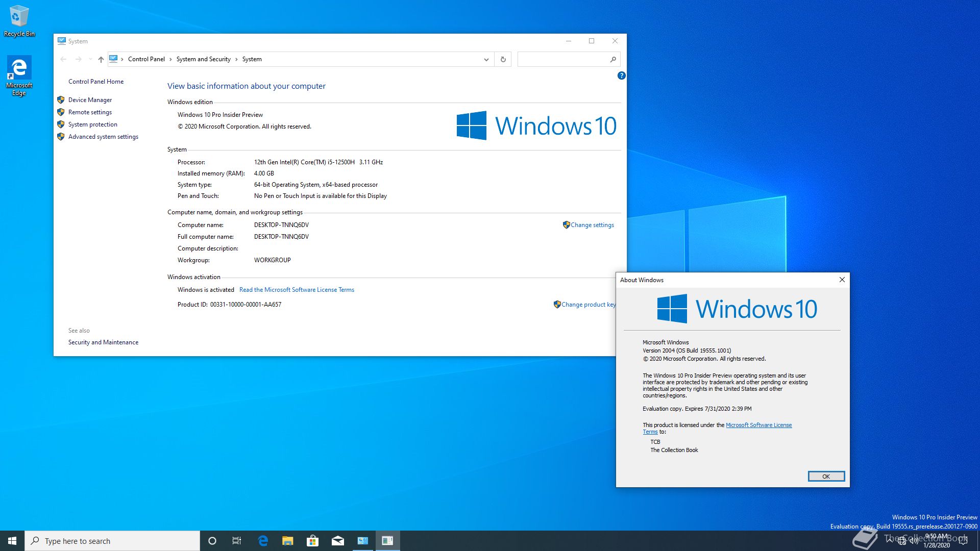Click the Control Panel search field
Screen dimensions: 980x551
563,59
